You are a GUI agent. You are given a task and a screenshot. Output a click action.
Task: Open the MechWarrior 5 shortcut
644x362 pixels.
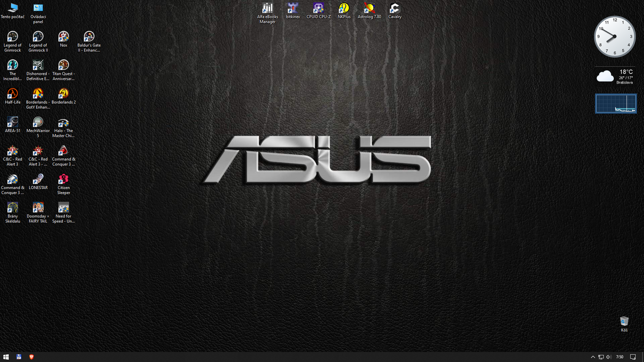pos(38,127)
